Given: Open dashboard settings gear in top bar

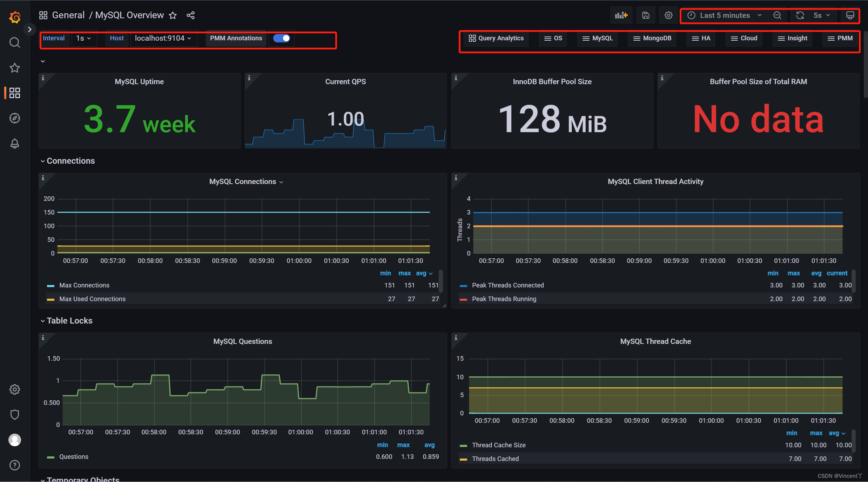Looking at the screenshot, I should point(668,15).
